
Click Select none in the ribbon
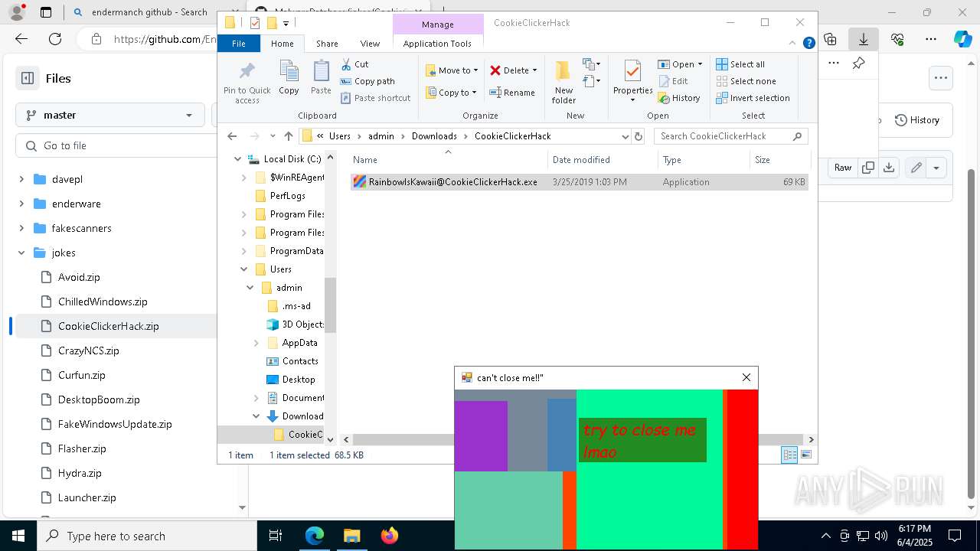[746, 81]
